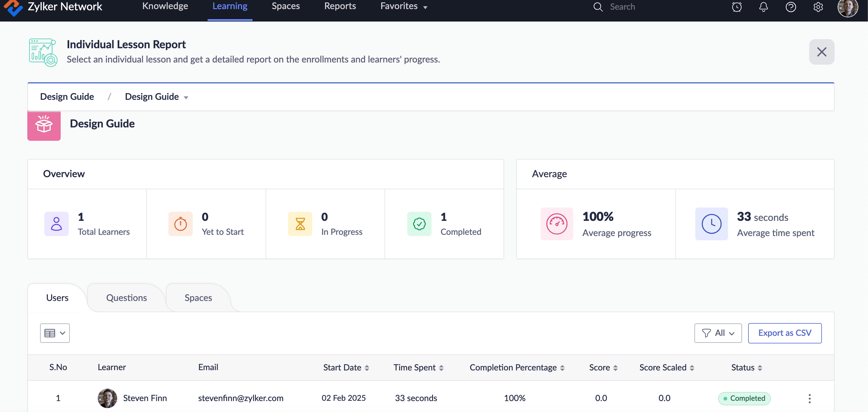The image size is (868, 412).
Task: Sort the table by Start Date
Action: [367, 367]
